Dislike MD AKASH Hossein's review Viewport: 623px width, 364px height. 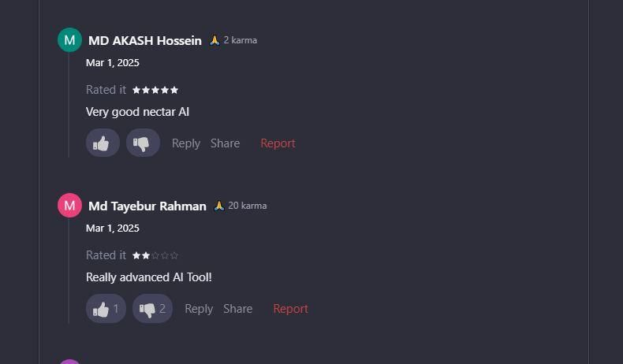click(143, 143)
